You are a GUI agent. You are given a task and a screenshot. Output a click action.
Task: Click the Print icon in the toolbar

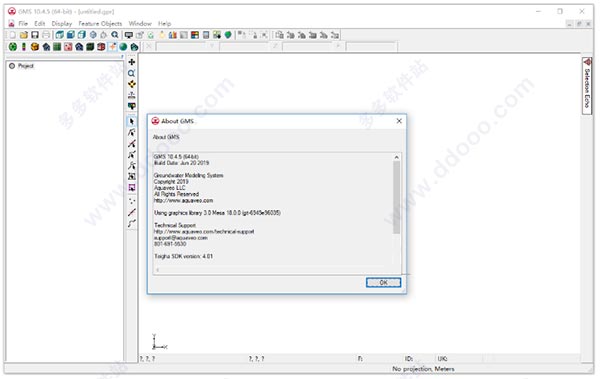click(46, 35)
